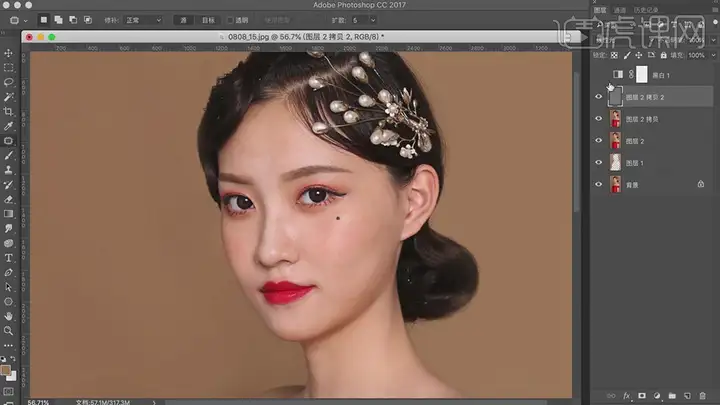Toggle Quick Mask mode icon

click(x=8, y=392)
